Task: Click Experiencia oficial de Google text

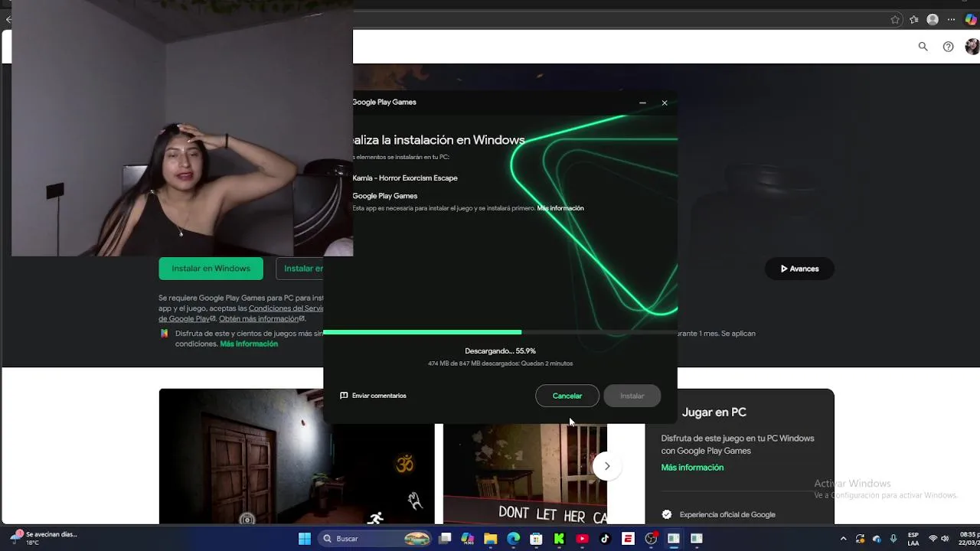Action: (x=727, y=514)
